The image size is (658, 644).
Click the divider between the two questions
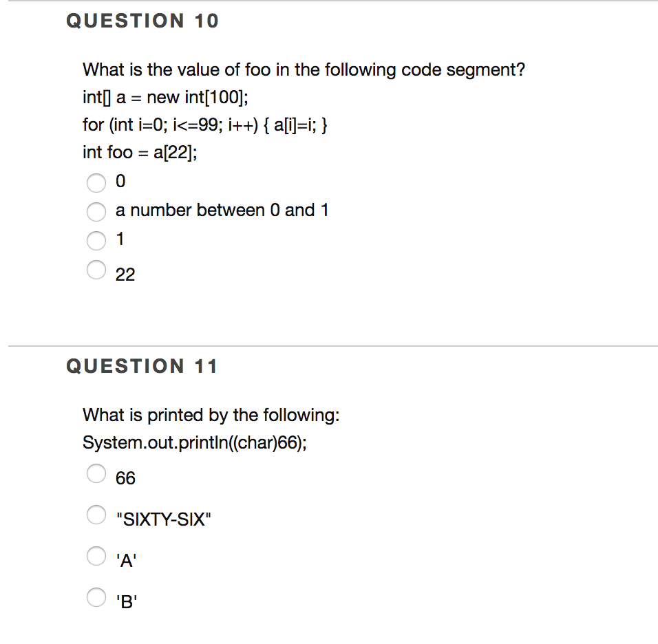pos(329,345)
